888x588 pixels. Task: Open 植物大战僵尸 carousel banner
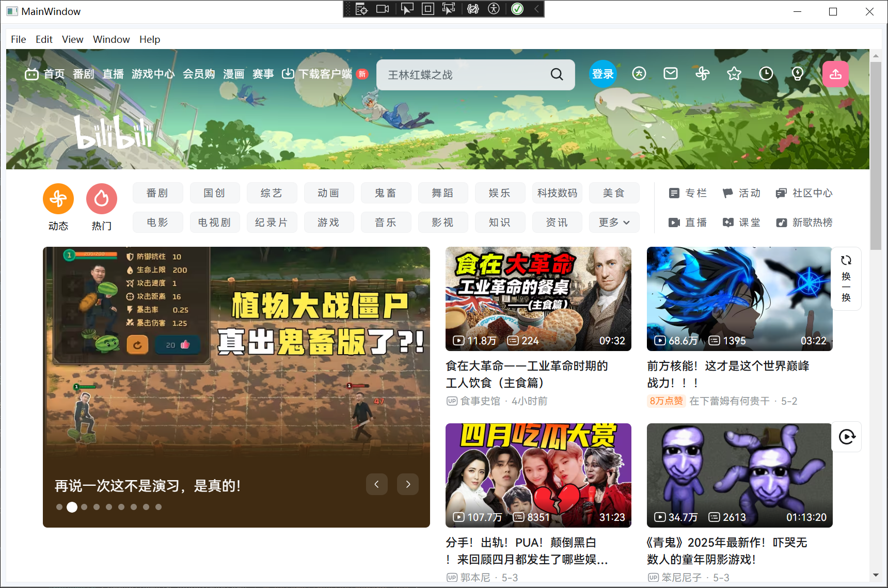coord(236,387)
